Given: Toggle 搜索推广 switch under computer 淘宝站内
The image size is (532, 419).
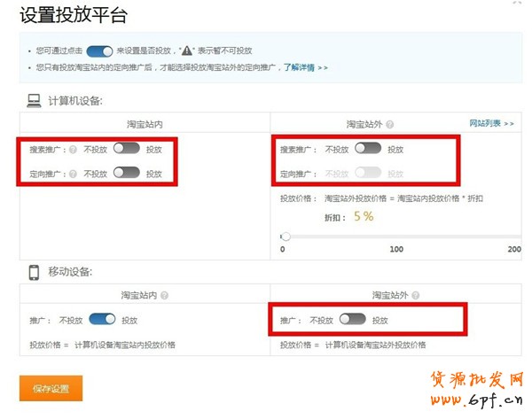Looking at the screenshot, I should point(126,149).
